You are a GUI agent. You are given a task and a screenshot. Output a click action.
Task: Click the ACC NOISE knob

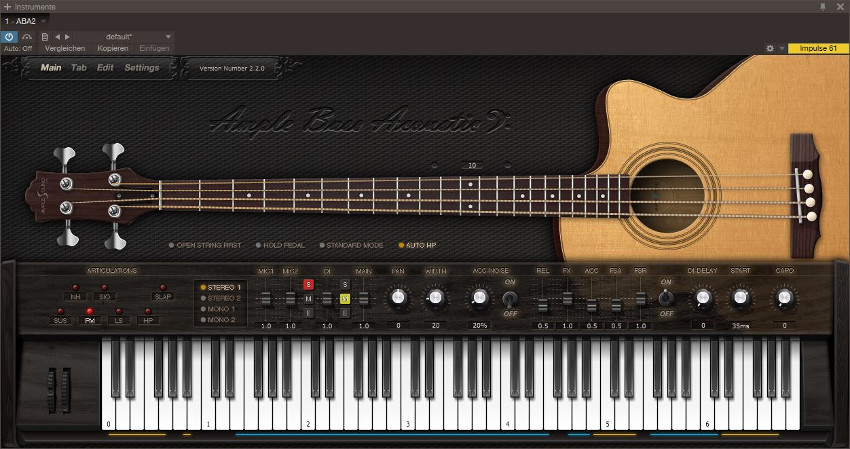(479, 298)
